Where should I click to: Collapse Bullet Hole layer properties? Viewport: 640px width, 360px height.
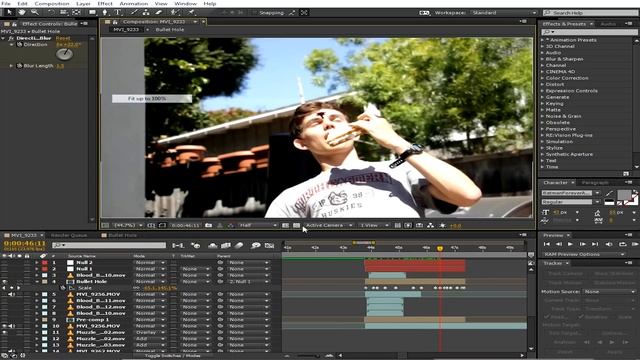[37, 282]
